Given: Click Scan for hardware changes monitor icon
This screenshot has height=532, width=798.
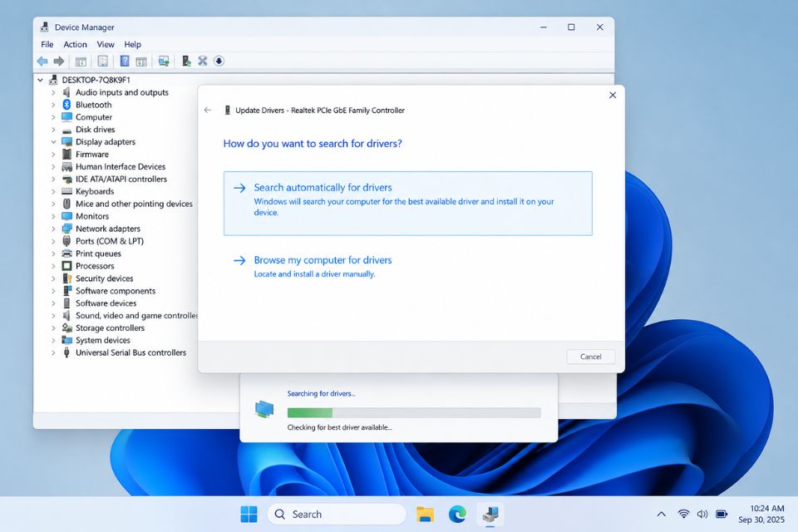Looking at the screenshot, I should pos(164,61).
